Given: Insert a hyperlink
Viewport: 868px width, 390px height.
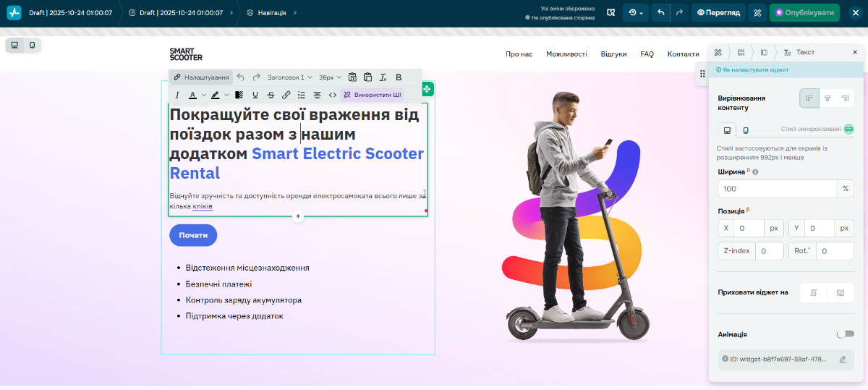Looking at the screenshot, I should 286,95.
